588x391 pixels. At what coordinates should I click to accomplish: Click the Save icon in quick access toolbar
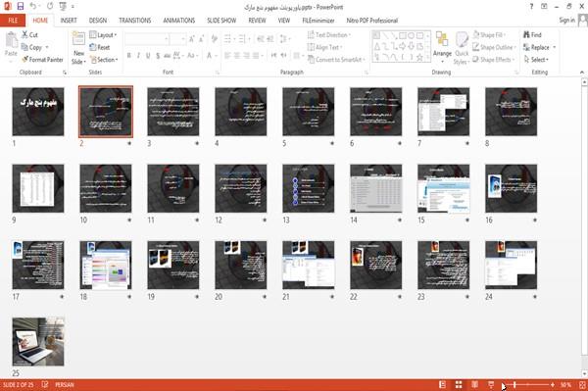click(21, 6)
